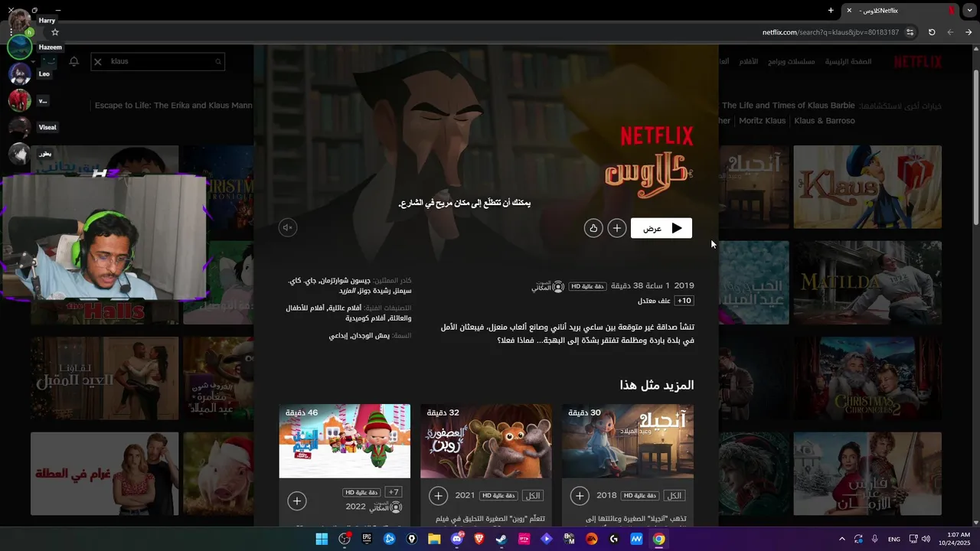Open the غرام في العطلة poster
Viewport: 980px width, 551px height.
(x=104, y=474)
